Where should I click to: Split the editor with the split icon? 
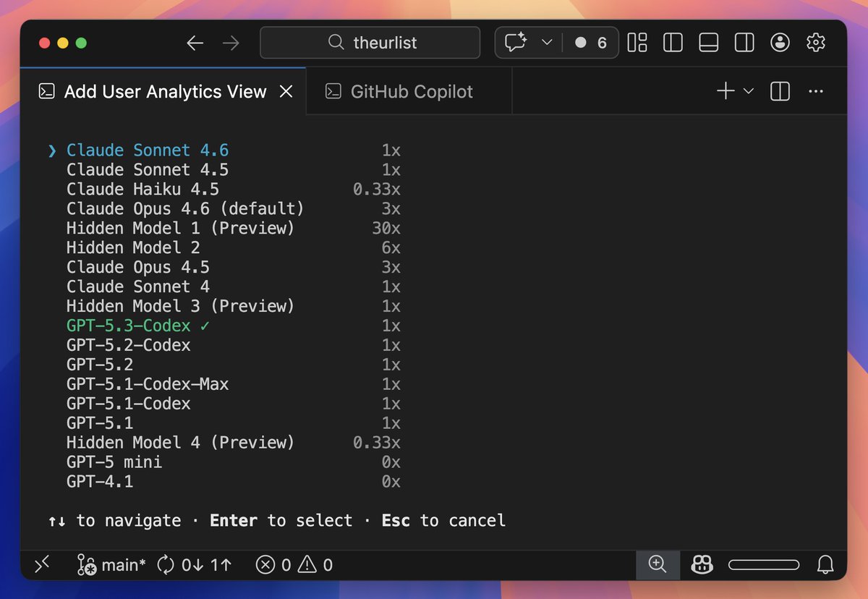point(780,91)
